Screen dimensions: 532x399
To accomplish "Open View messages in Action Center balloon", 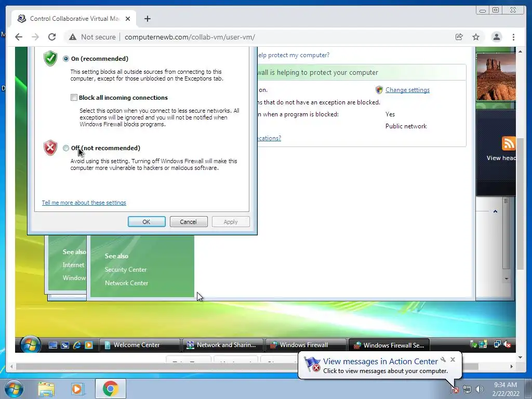I will (x=380, y=362).
